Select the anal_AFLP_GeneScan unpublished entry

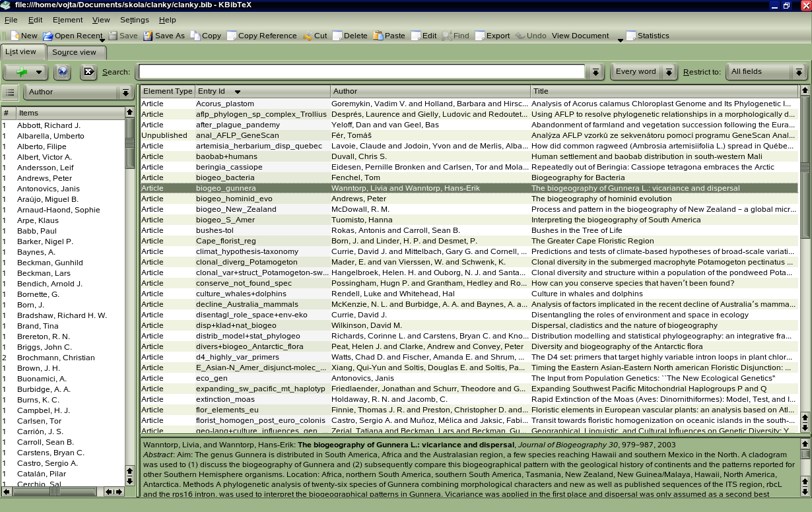tap(469, 135)
